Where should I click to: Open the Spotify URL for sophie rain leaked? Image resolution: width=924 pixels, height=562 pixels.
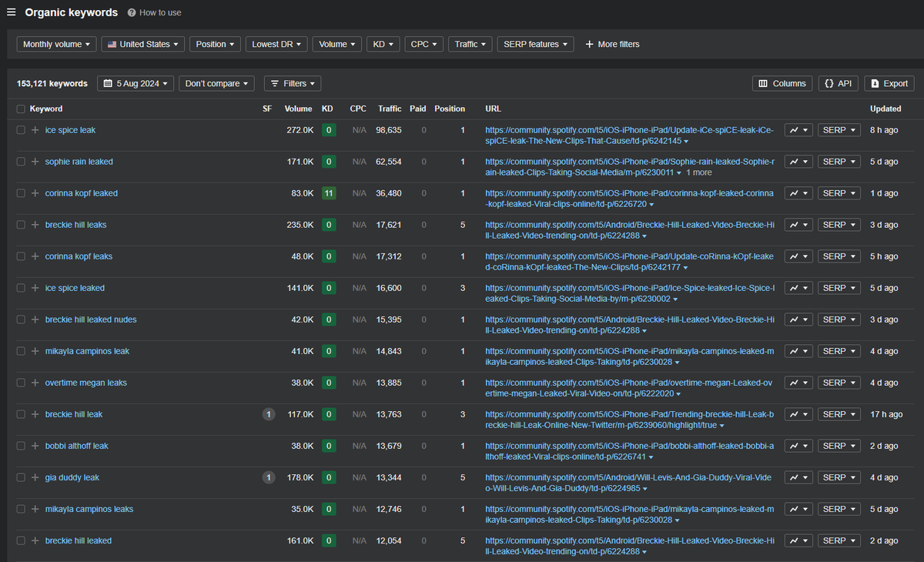630,167
